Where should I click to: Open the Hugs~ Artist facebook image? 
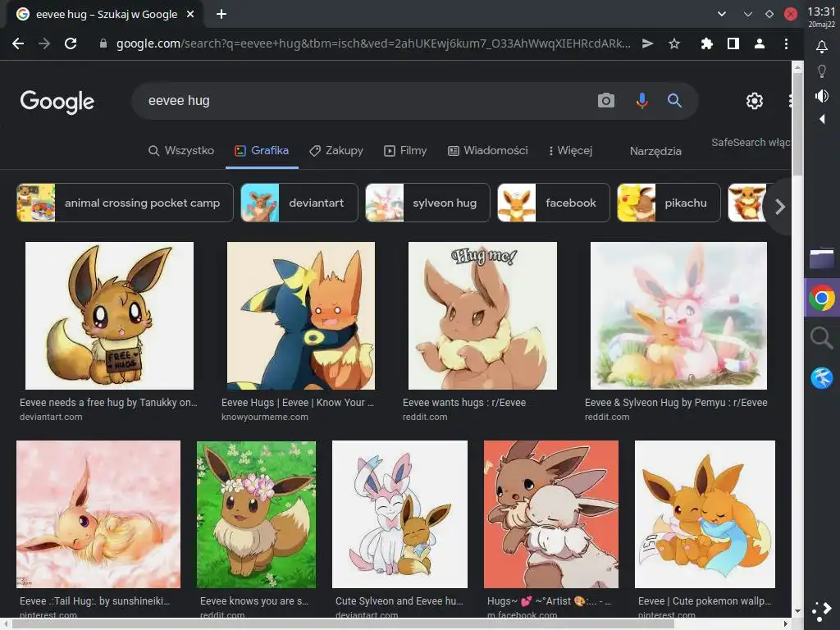550,514
